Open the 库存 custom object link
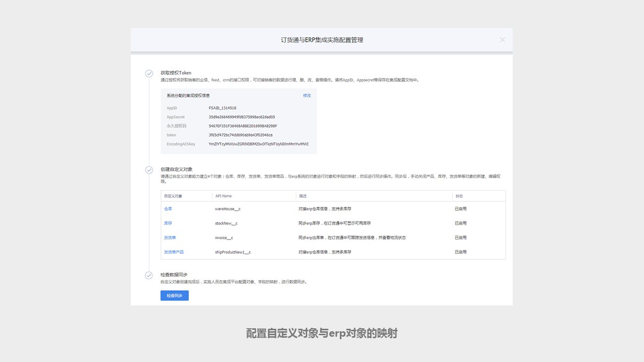This screenshot has width=644, height=362. tap(168, 223)
